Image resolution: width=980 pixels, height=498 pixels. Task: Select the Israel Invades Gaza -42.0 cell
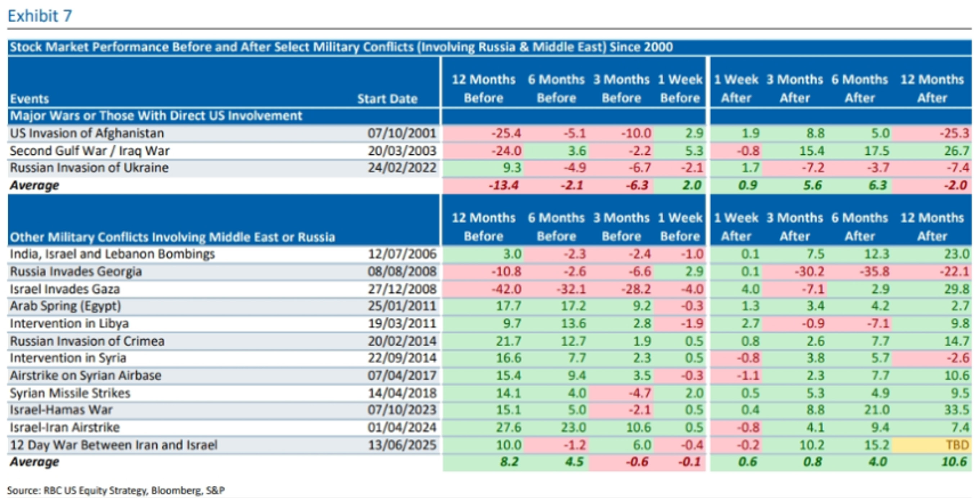[x=506, y=289]
